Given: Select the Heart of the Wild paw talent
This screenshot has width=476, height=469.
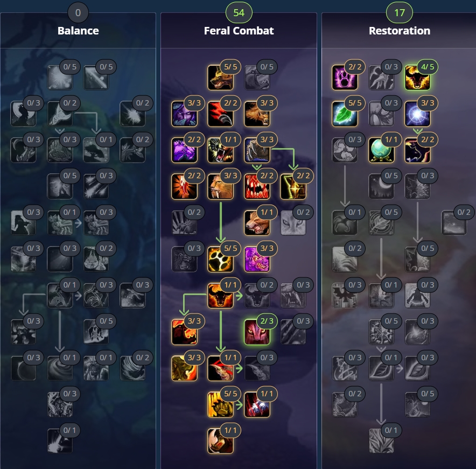Looking at the screenshot, I should (x=220, y=259).
